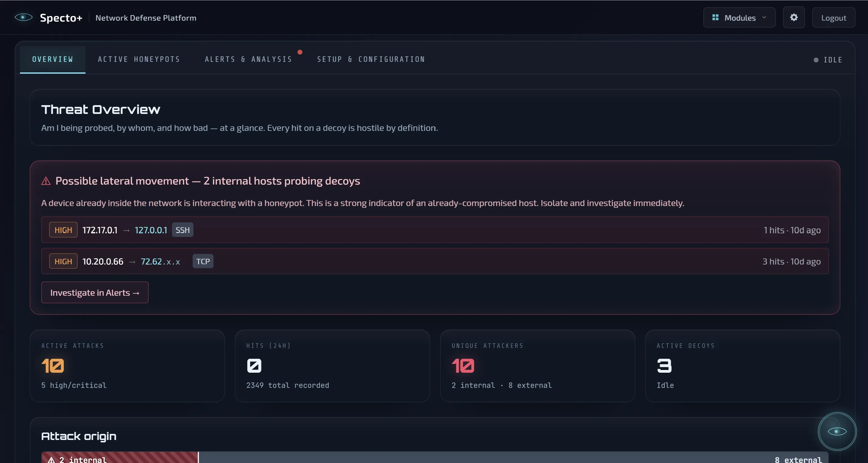Open the Active Honeypots tab
Screen dimensions: 868x463
139,60
